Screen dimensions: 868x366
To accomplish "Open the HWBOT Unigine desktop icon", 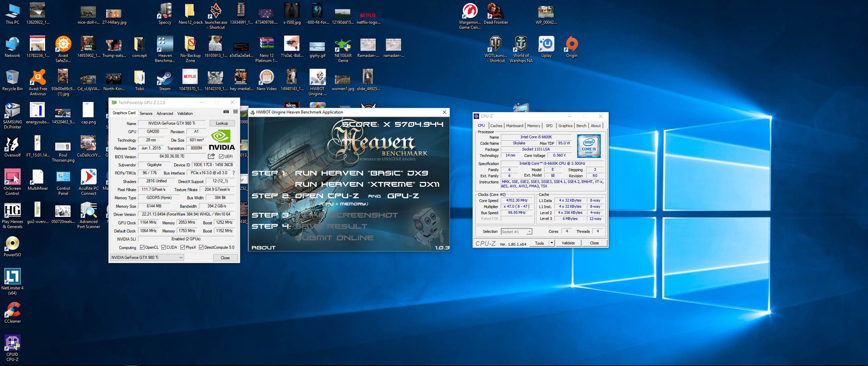I will coord(317,83).
